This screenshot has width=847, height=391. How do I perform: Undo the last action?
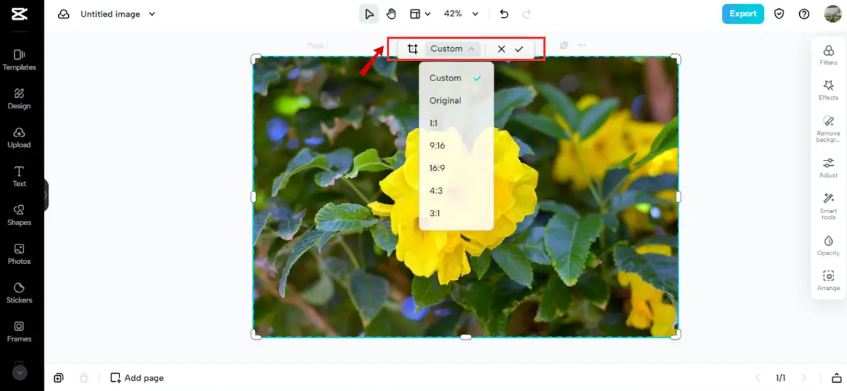504,14
